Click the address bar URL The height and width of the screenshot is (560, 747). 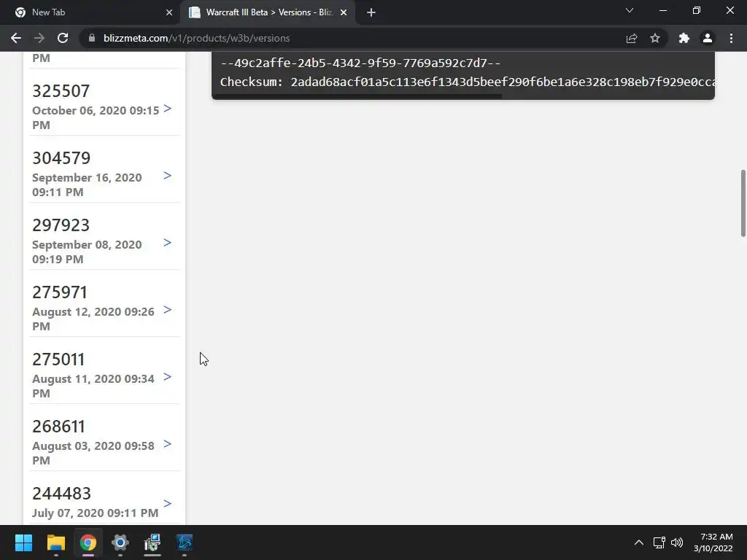[x=196, y=38]
